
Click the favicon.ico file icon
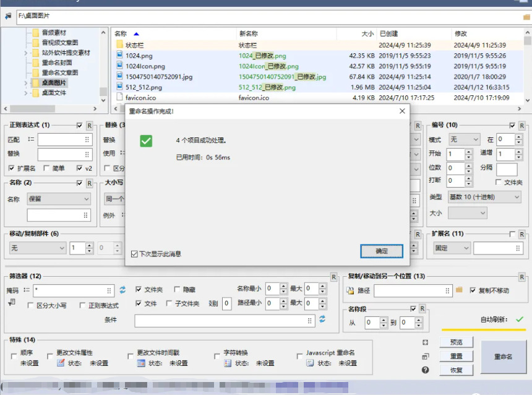click(119, 97)
